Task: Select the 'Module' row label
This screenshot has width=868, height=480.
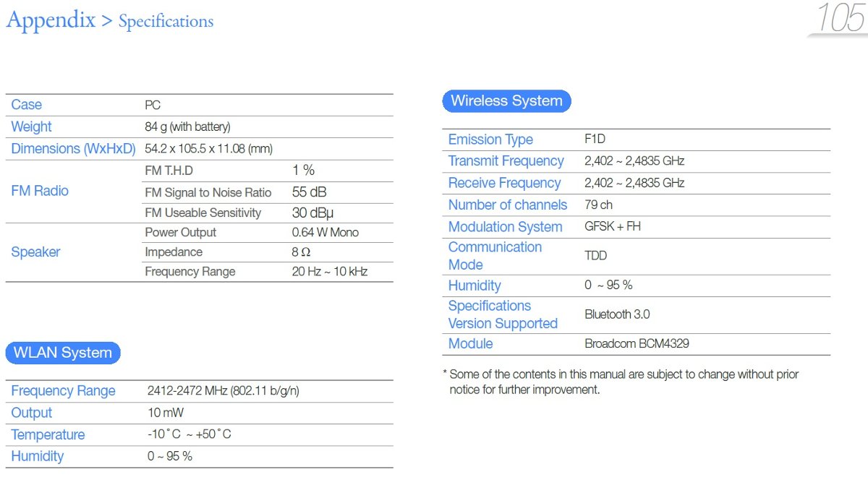Action: point(470,344)
